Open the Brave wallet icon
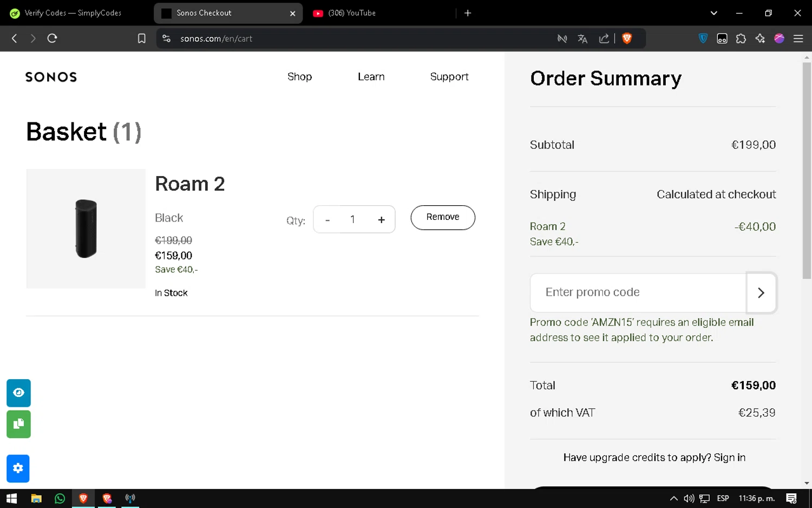This screenshot has height=508, width=812. pos(722,38)
